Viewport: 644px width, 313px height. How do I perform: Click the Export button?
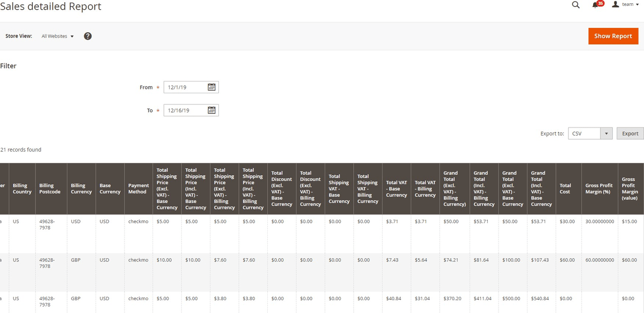click(x=630, y=133)
